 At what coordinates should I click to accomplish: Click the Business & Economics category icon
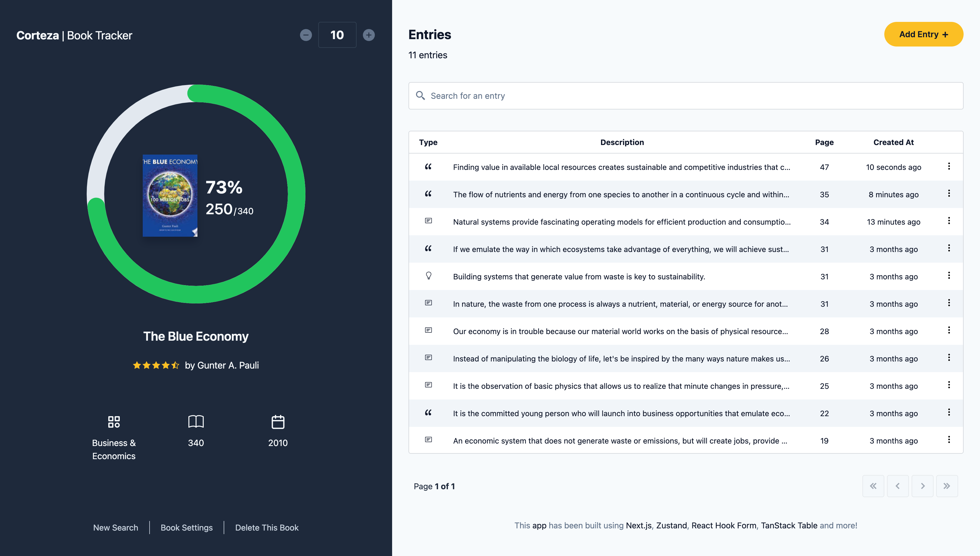[114, 422]
